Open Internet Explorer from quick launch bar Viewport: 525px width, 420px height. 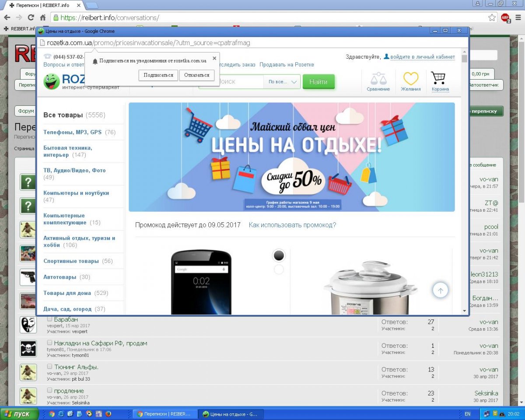click(x=61, y=413)
